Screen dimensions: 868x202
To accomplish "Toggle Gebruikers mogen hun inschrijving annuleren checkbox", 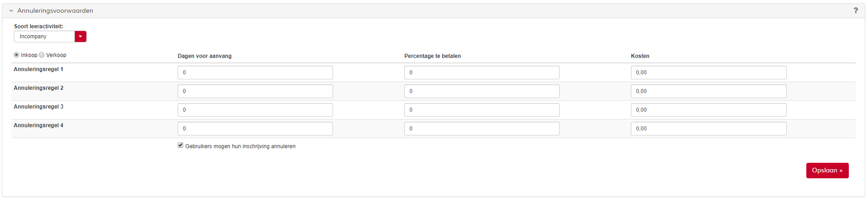I will (180, 145).
